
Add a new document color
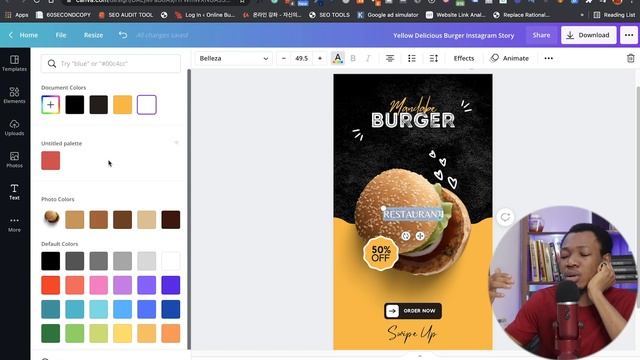(51, 104)
